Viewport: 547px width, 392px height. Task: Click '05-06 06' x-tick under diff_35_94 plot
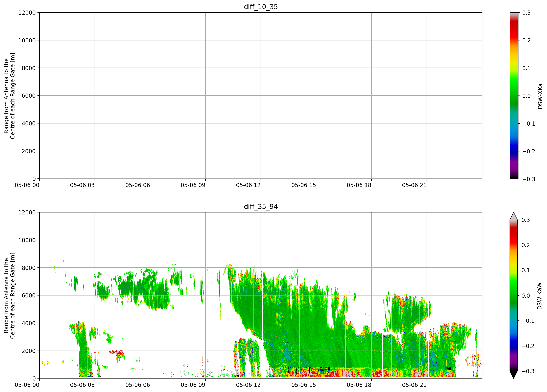pyautogui.click(x=138, y=385)
